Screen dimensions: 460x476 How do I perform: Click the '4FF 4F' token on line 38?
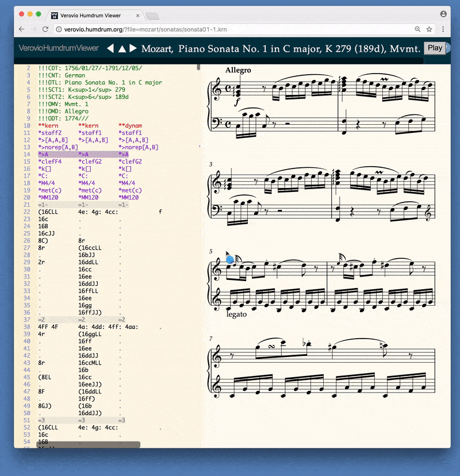click(48, 327)
